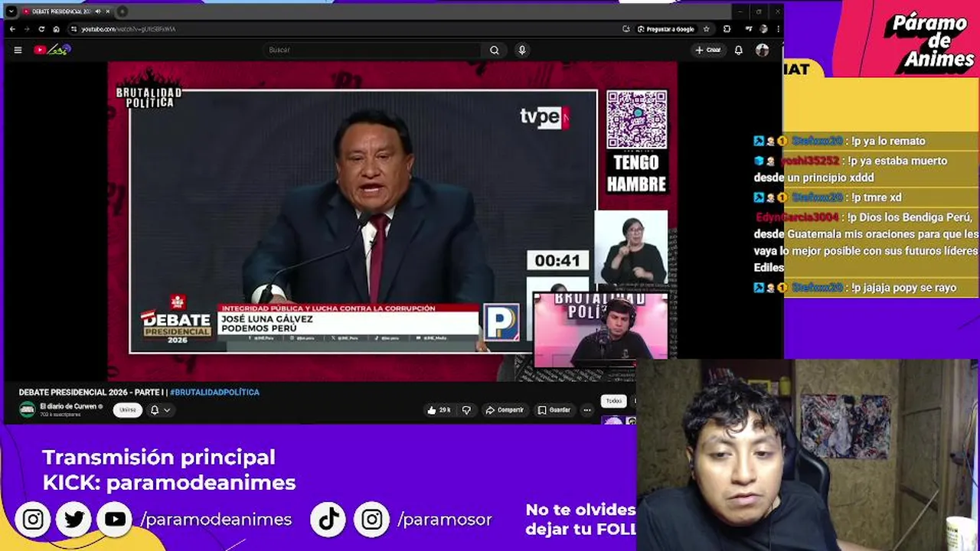Go forward in browser history
Screen dimensions: 980x551
click(x=27, y=29)
